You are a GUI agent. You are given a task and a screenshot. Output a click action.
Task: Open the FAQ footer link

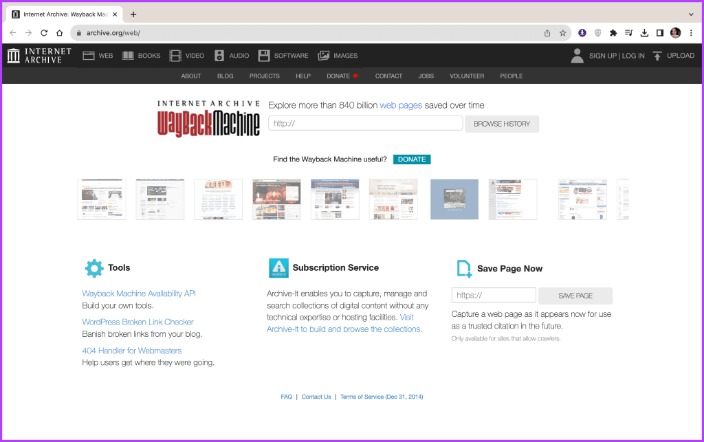tap(286, 397)
